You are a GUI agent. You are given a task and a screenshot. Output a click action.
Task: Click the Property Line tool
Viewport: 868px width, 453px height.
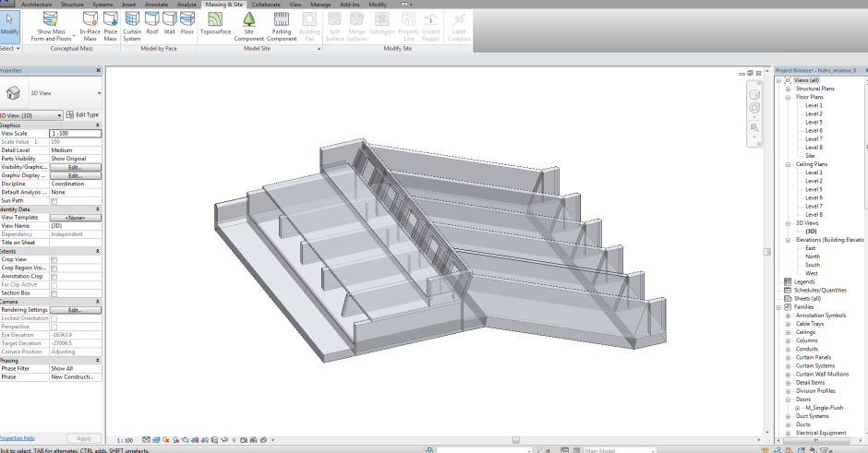click(x=408, y=26)
